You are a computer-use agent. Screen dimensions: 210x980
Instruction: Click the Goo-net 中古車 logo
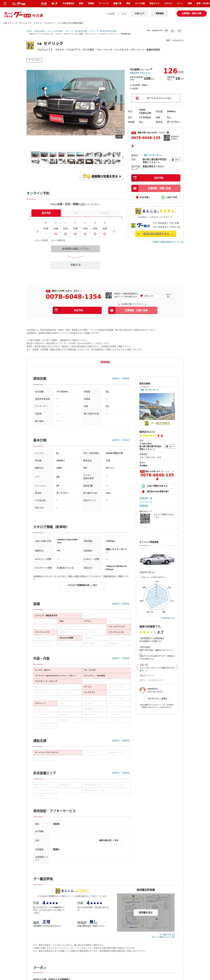click(x=24, y=15)
